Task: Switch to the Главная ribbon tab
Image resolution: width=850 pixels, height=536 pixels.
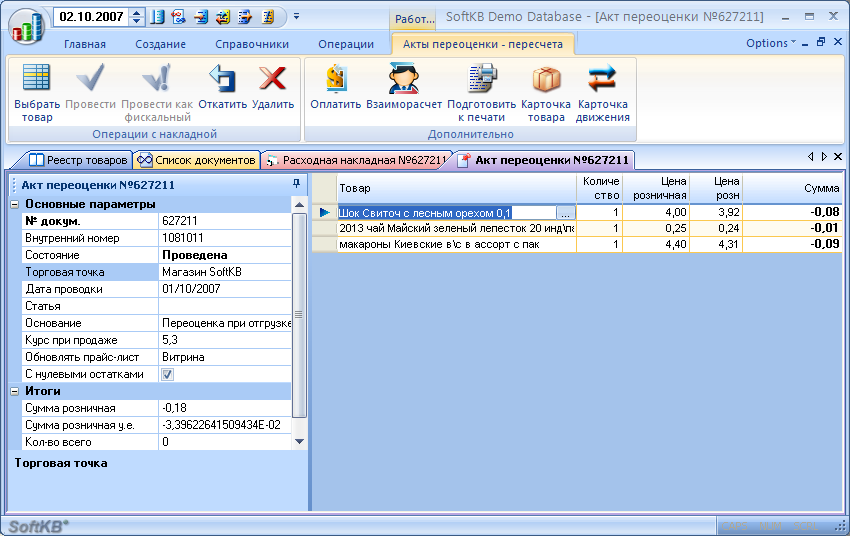Action: tap(85, 44)
